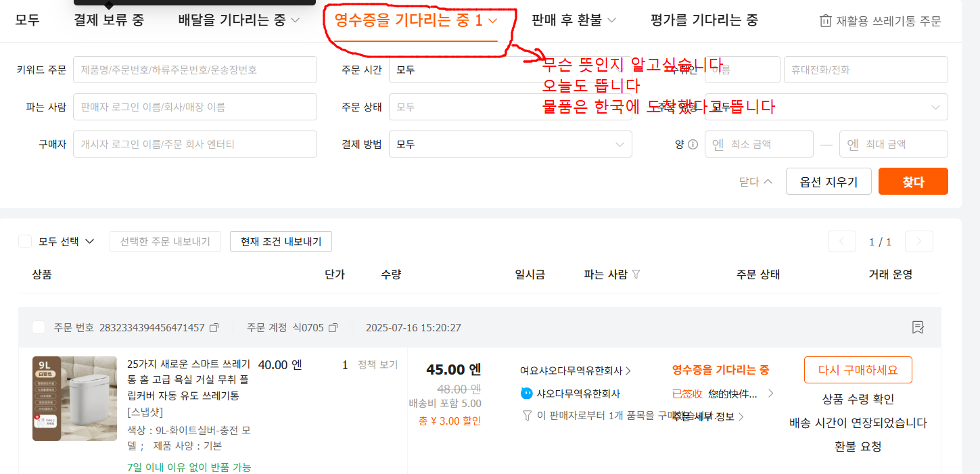980x474 pixels.
Task: Open the order memo note icon
Action: tap(918, 327)
